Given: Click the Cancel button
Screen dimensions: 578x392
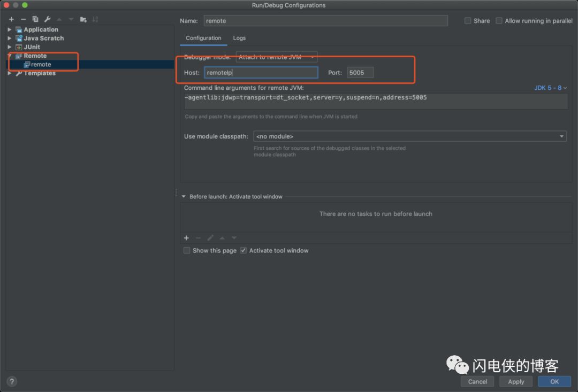Looking at the screenshot, I should 477,382.
